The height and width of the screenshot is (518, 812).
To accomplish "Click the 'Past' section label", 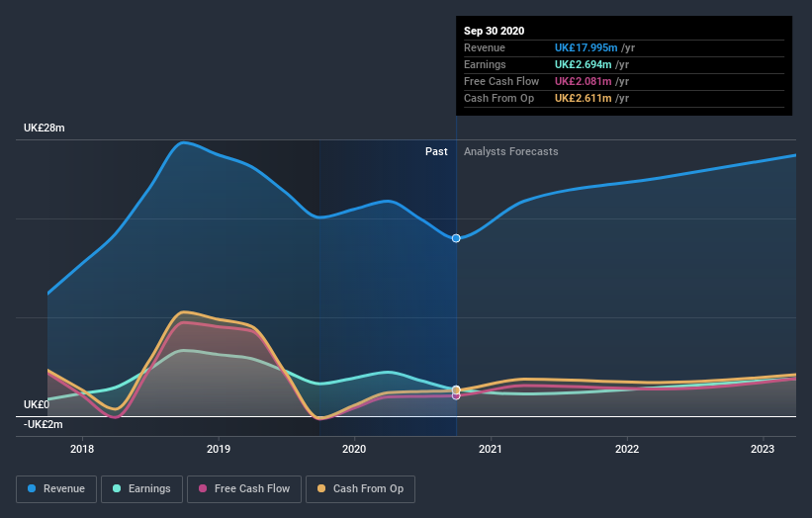I will point(436,151).
